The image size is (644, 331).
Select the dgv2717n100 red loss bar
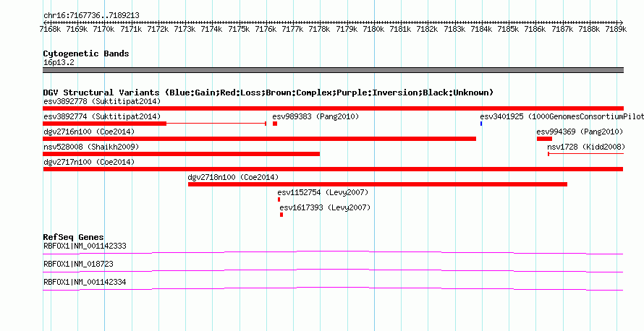(x=333, y=169)
